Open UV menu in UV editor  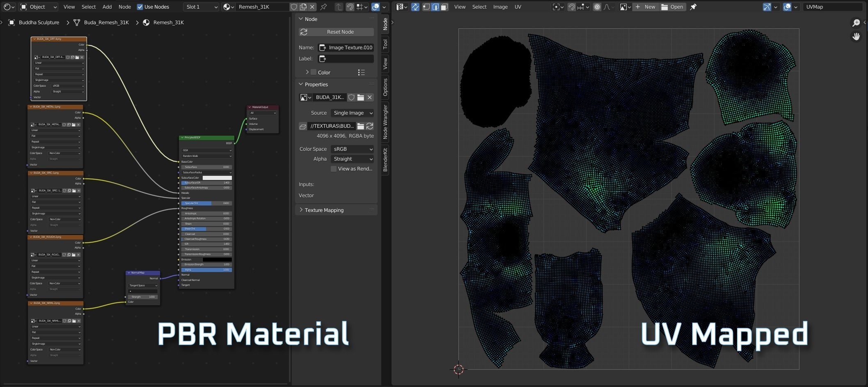tap(518, 7)
